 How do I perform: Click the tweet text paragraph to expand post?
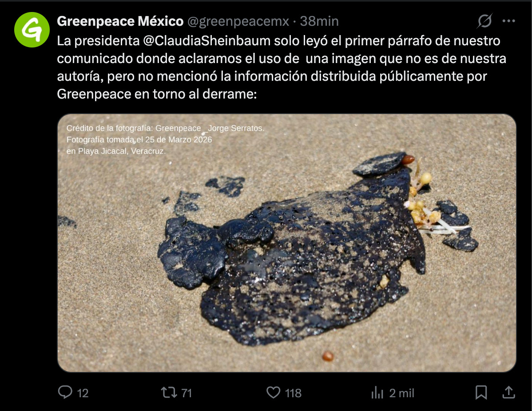point(282,67)
